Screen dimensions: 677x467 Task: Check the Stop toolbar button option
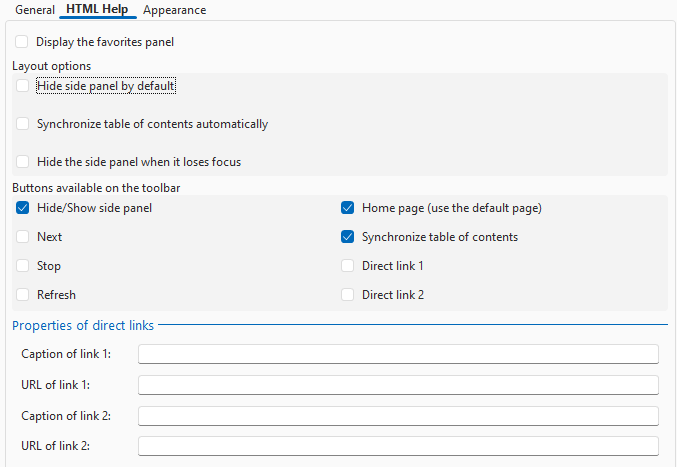pos(22,266)
